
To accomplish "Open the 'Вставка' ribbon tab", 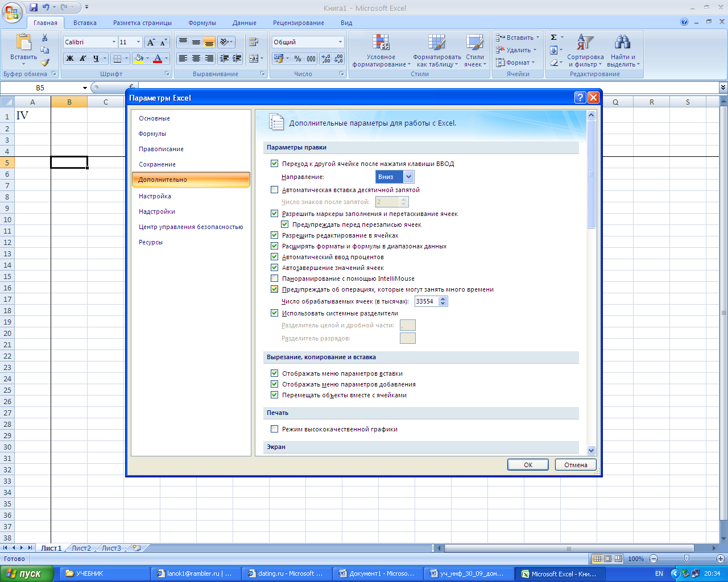I will (85, 23).
